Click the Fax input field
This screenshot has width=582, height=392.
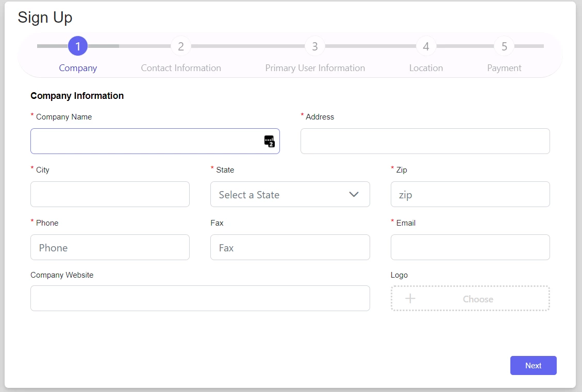click(290, 247)
